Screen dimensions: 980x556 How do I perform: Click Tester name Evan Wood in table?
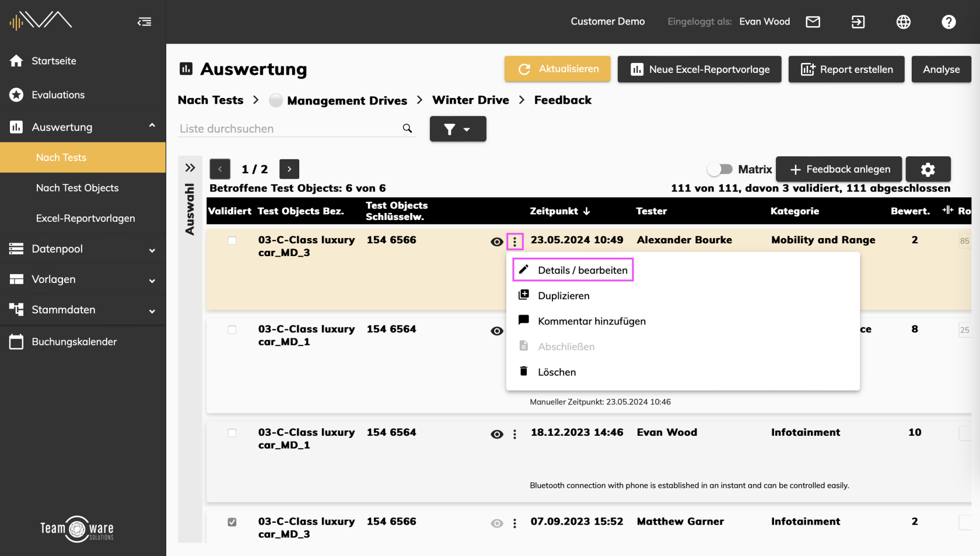[667, 432]
